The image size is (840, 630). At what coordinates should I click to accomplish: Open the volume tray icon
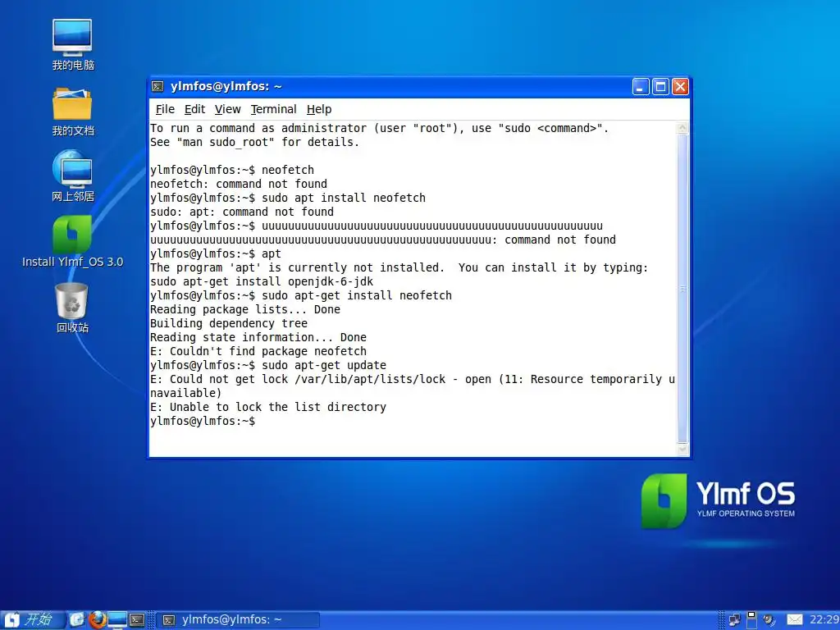point(769,620)
